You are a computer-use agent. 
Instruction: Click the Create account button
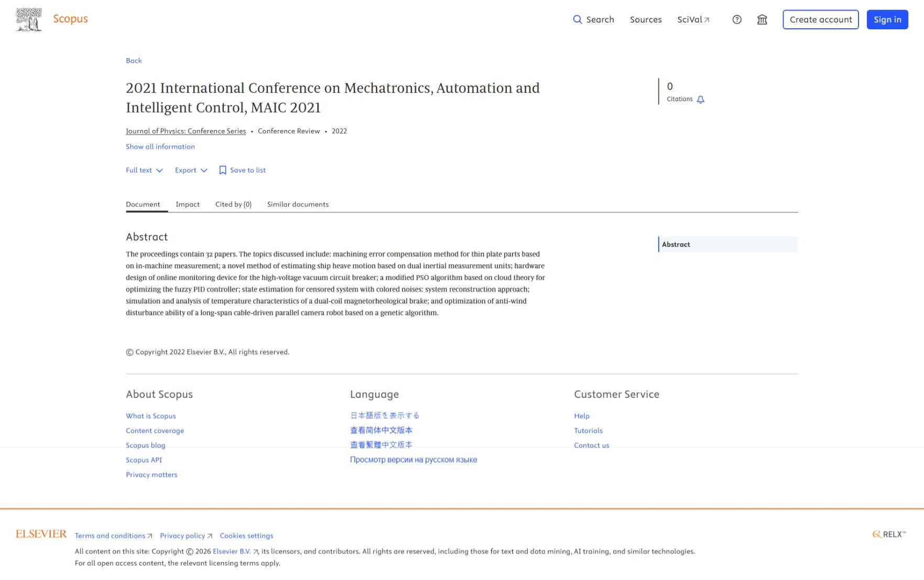tap(820, 19)
